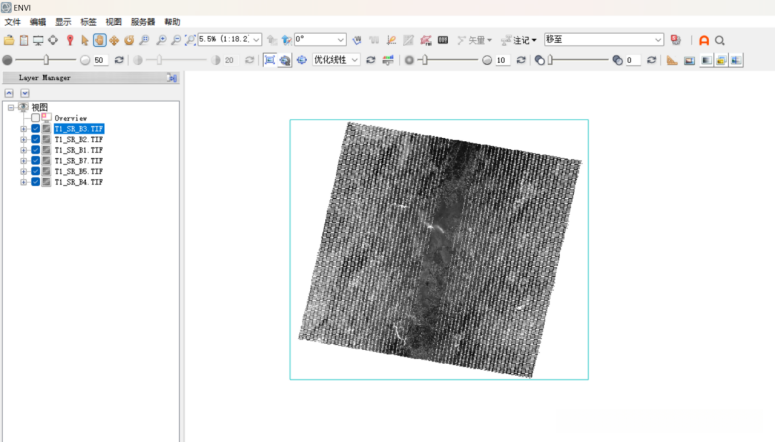This screenshot has width=775, height=442.
Task: Click the zoom in magnifier icon
Action: pyautogui.click(x=161, y=40)
